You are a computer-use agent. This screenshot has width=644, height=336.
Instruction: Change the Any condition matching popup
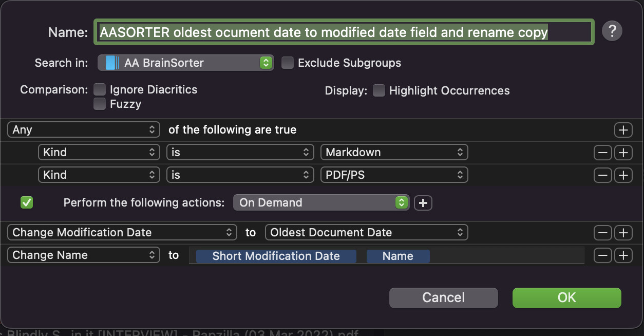pos(83,130)
